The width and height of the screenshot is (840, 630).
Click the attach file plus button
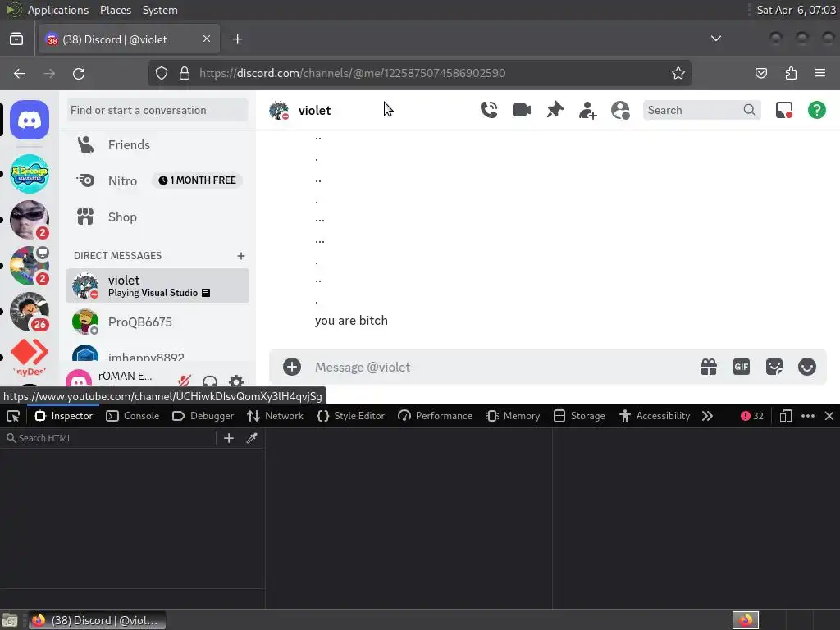coord(292,367)
